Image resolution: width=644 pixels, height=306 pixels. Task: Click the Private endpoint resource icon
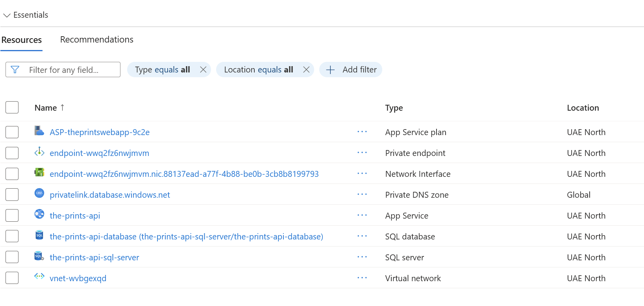[39, 152]
